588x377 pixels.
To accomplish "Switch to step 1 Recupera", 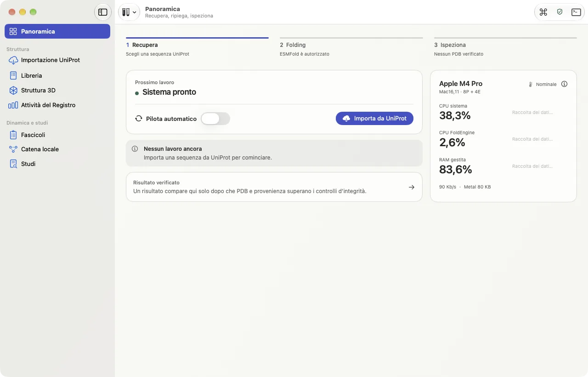I will click(x=197, y=47).
